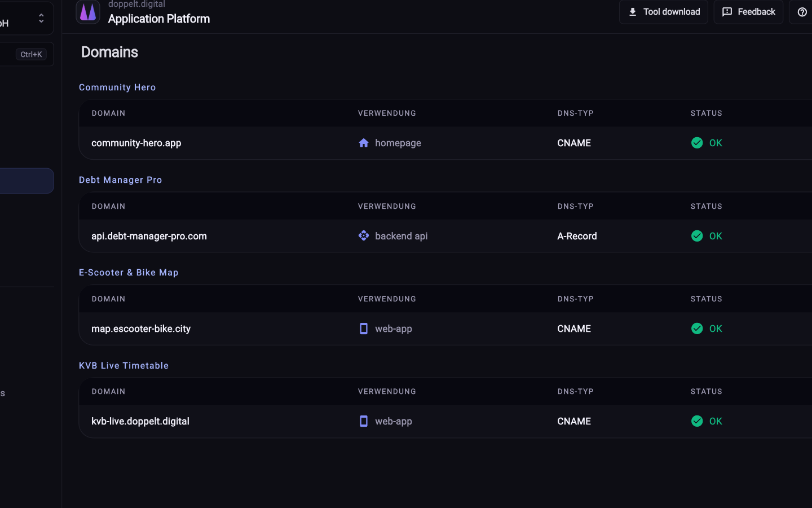Viewport: 812px width, 508px height.
Task: Select the highlighted sidebar navigation item
Action: [x=27, y=181]
